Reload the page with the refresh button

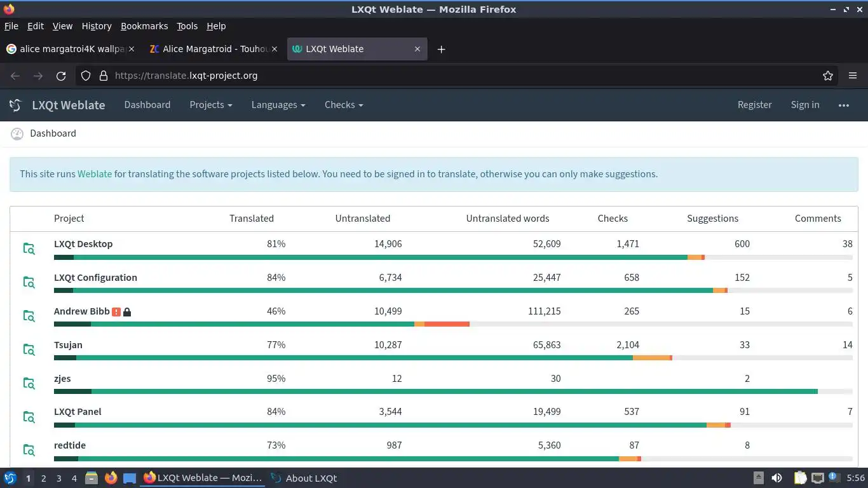pyautogui.click(x=61, y=76)
